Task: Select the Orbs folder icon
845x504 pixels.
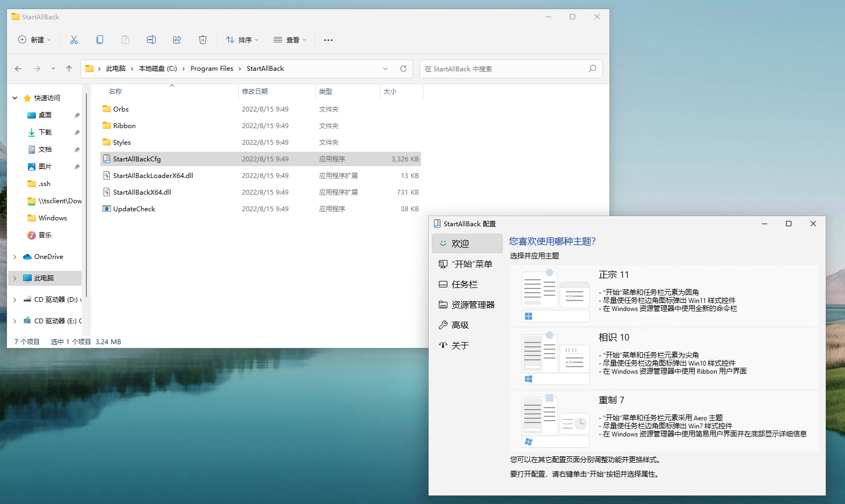Action: pyautogui.click(x=107, y=109)
